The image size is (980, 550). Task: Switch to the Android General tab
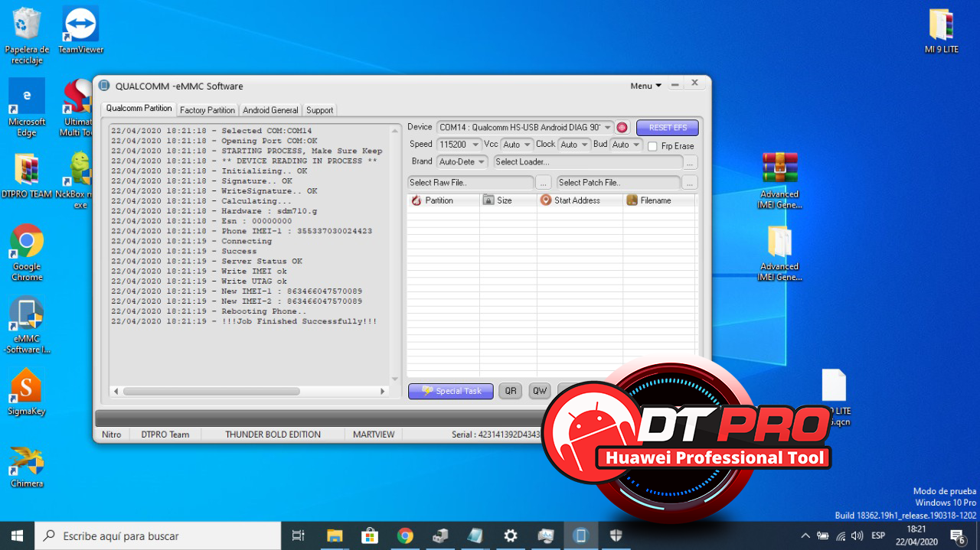pyautogui.click(x=270, y=110)
